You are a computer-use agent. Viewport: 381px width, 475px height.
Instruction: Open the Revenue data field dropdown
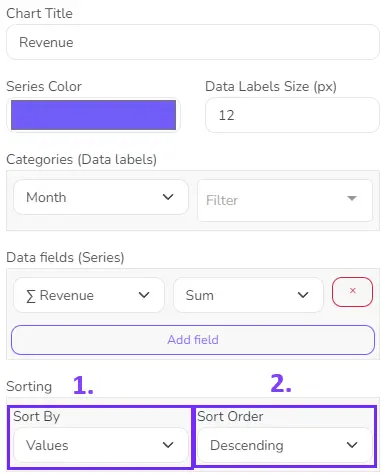tap(89, 295)
